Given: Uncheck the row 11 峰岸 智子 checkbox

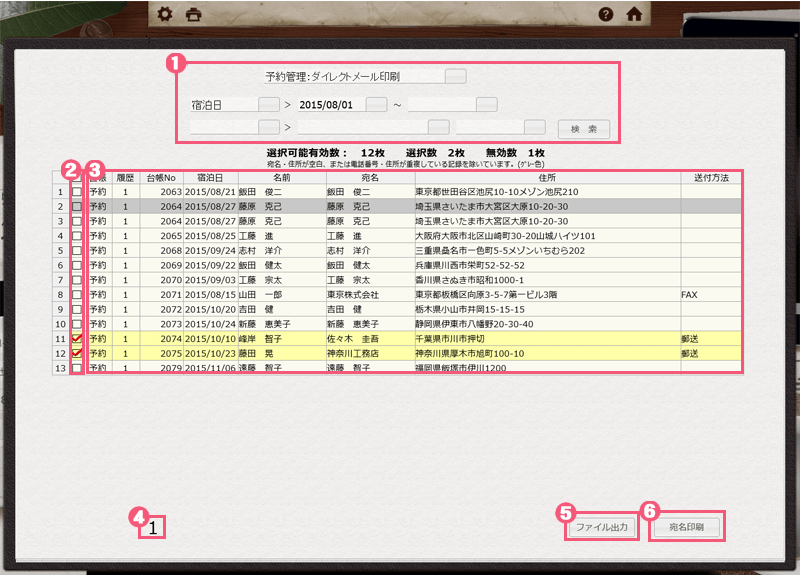Looking at the screenshot, I should 77,340.
